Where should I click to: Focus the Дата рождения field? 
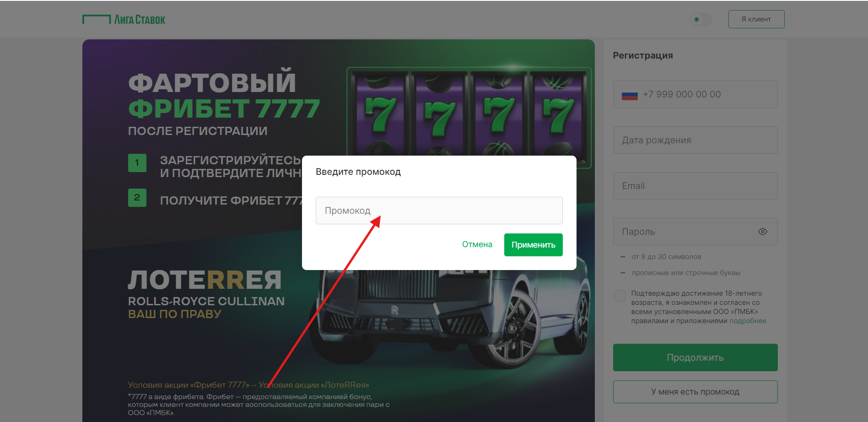(x=695, y=140)
